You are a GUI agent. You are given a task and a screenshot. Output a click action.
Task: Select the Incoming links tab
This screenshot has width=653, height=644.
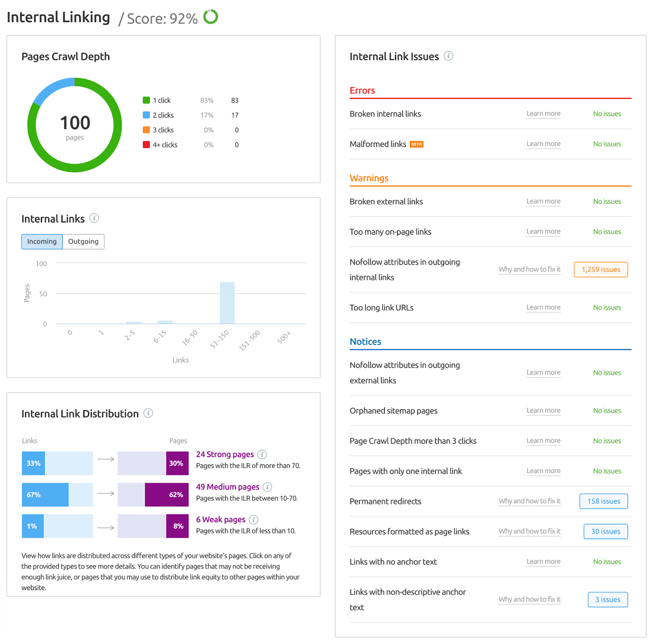(42, 242)
